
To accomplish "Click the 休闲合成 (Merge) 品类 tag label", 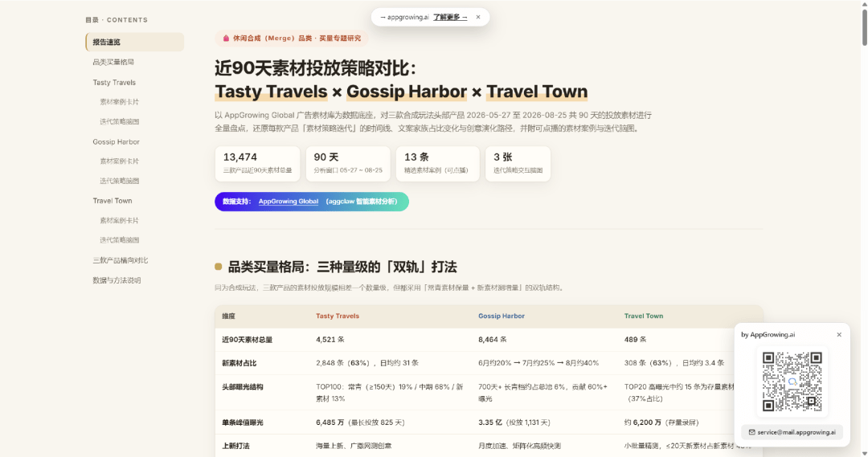I will tap(297, 39).
